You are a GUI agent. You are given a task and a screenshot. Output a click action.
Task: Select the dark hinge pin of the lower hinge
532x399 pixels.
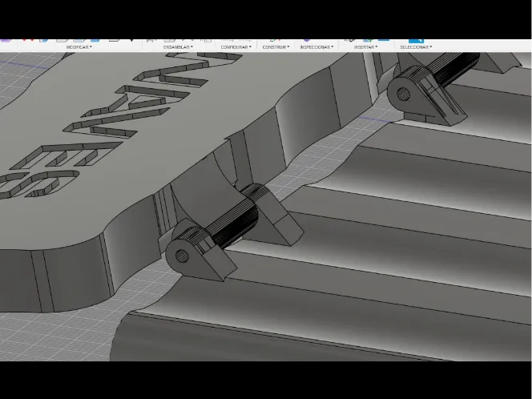pos(233,224)
